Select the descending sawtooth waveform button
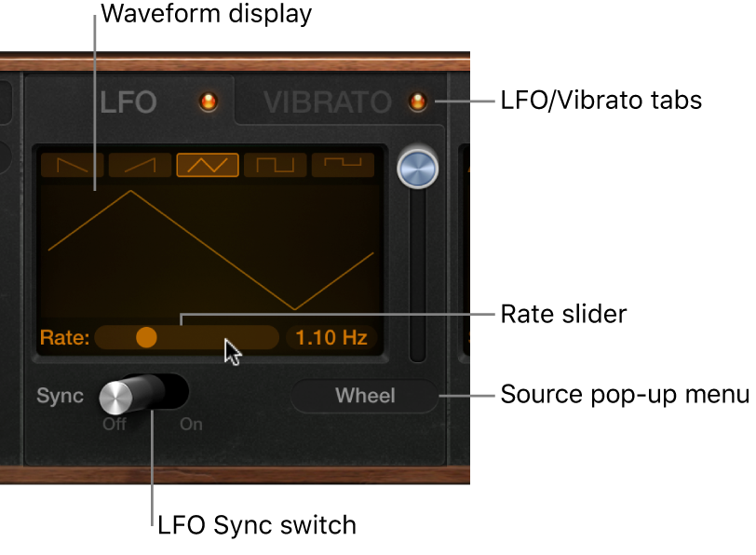This screenshot has height=555, width=756. [x=73, y=165]
